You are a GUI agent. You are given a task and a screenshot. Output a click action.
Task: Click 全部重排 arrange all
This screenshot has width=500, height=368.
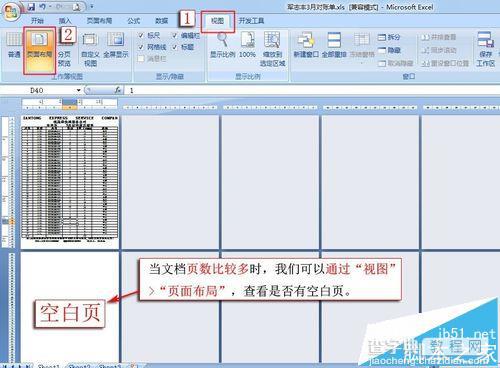[334, 46]
